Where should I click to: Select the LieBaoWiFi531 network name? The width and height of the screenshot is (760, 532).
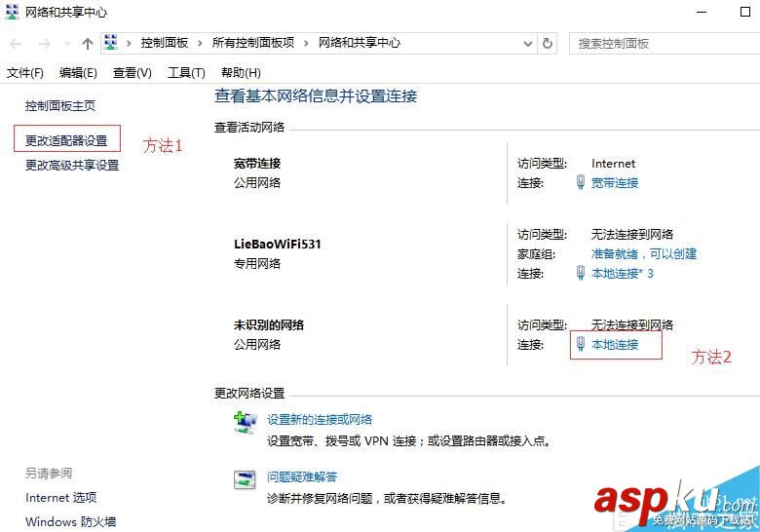pyautogui.click(x=278, y=244)
